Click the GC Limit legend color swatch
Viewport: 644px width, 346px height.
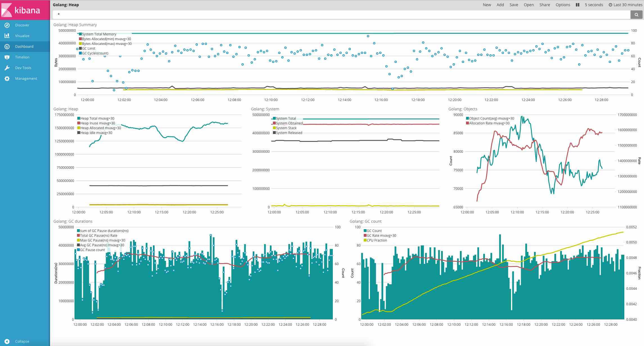point(80,48)
